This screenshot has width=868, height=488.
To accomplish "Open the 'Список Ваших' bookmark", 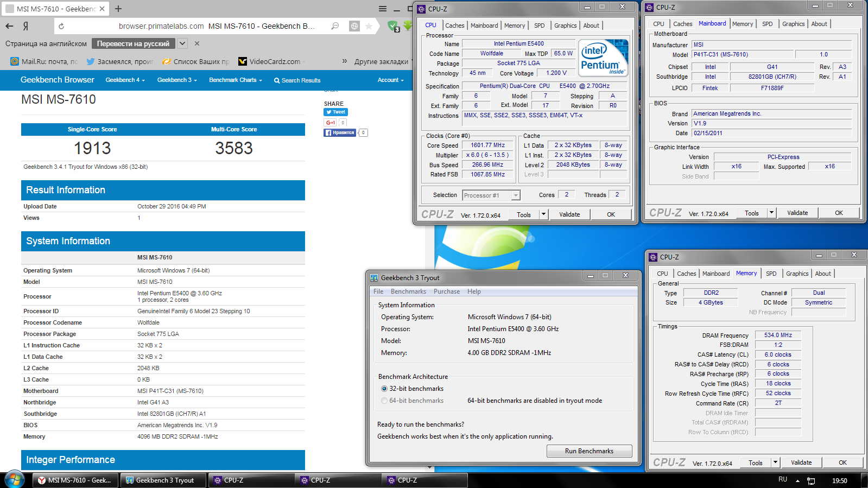I will 196,61.
